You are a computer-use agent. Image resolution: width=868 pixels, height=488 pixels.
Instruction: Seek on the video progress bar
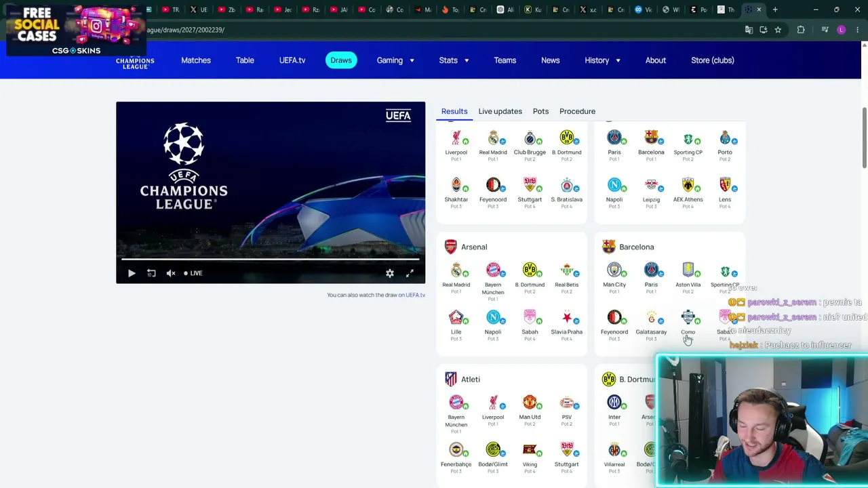click(271, 259)
